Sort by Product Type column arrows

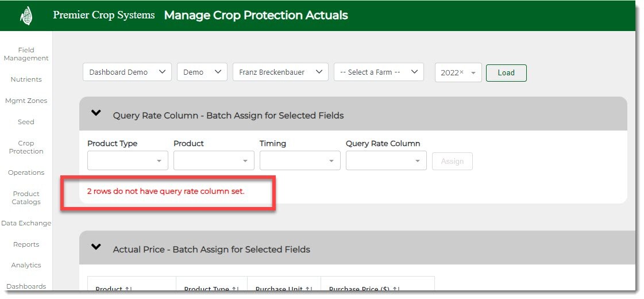click(234, 289)
